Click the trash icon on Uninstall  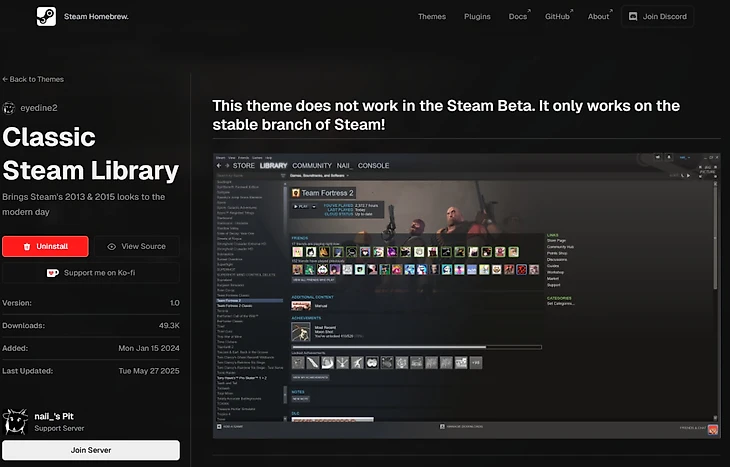(27, 246)
